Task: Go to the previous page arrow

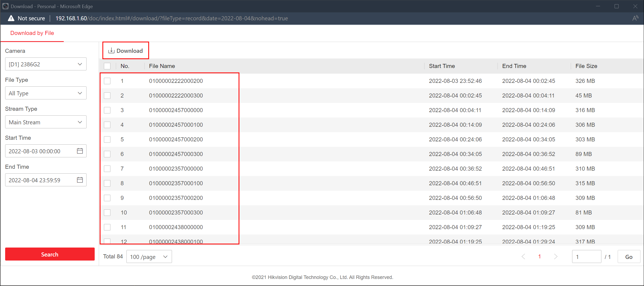Action: pos(523,256)
